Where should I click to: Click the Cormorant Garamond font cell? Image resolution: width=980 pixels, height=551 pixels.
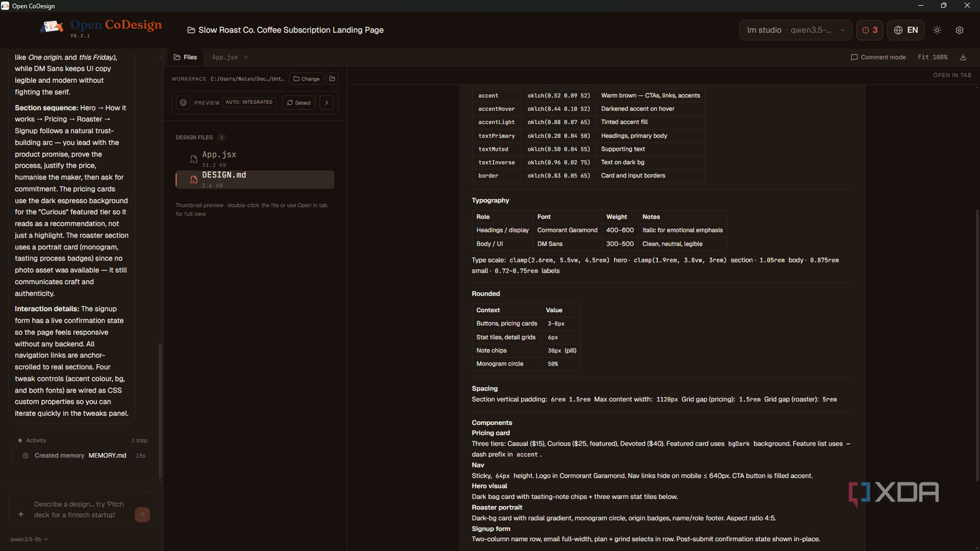tap(567, 230)
